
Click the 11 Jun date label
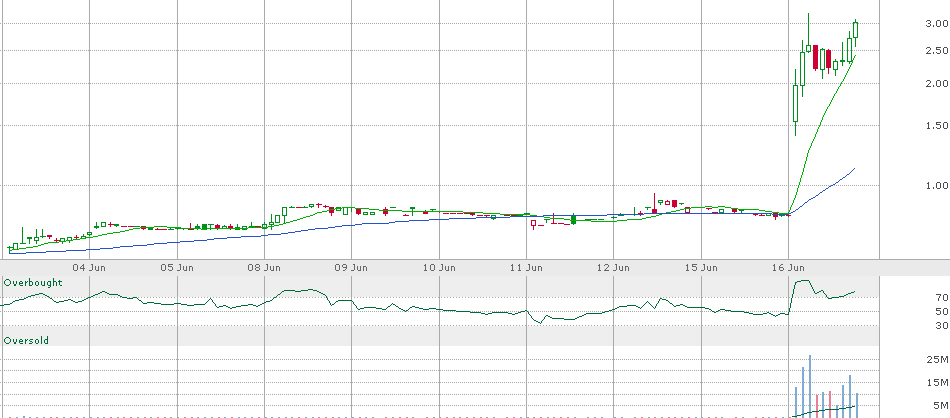526,267
